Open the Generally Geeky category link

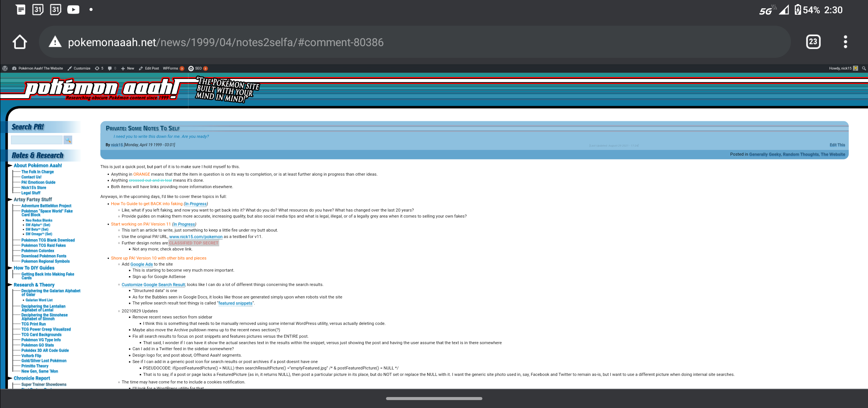coord(765,155)
